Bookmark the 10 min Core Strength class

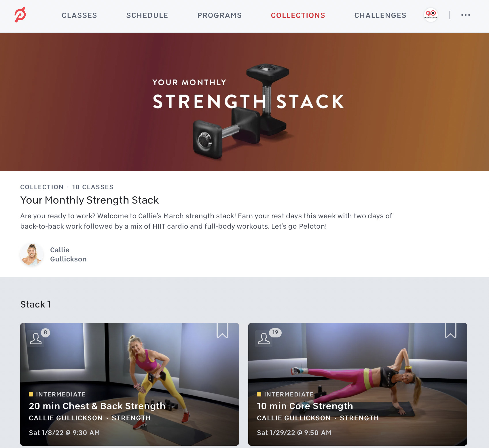coord(451,330)
